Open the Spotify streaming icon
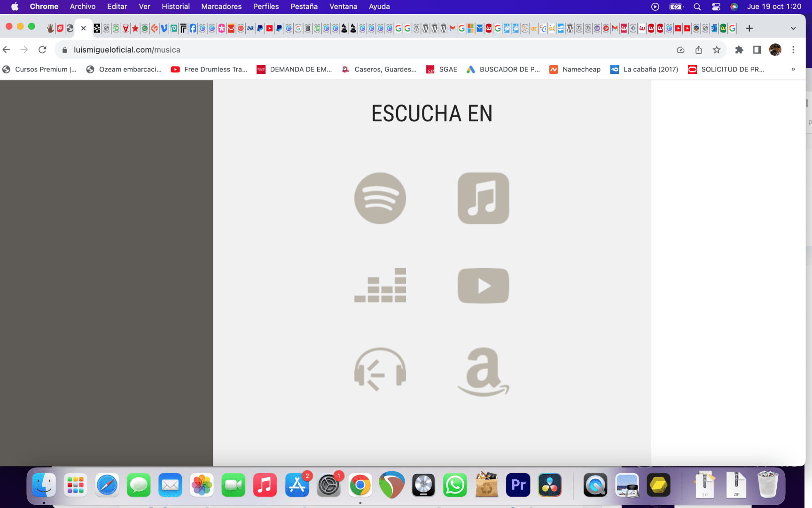Viewport: 812px width, 508px height. coord(380,198)
